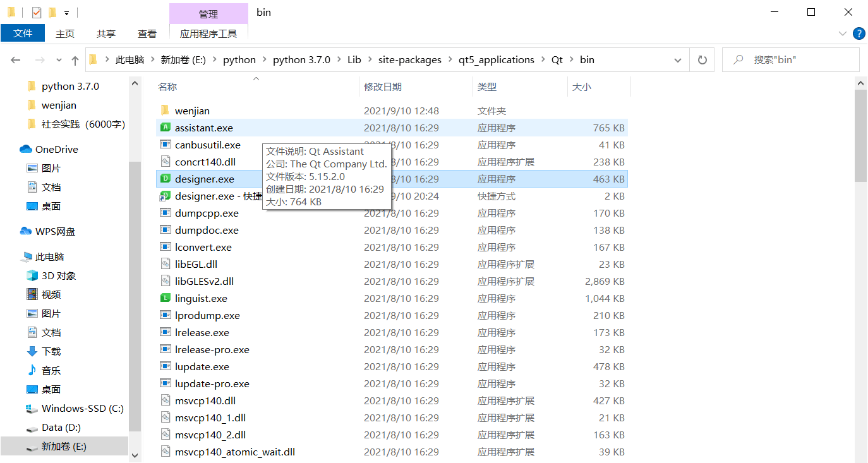Click the navigation pane scrollbar down arrow

click(135, 455)
